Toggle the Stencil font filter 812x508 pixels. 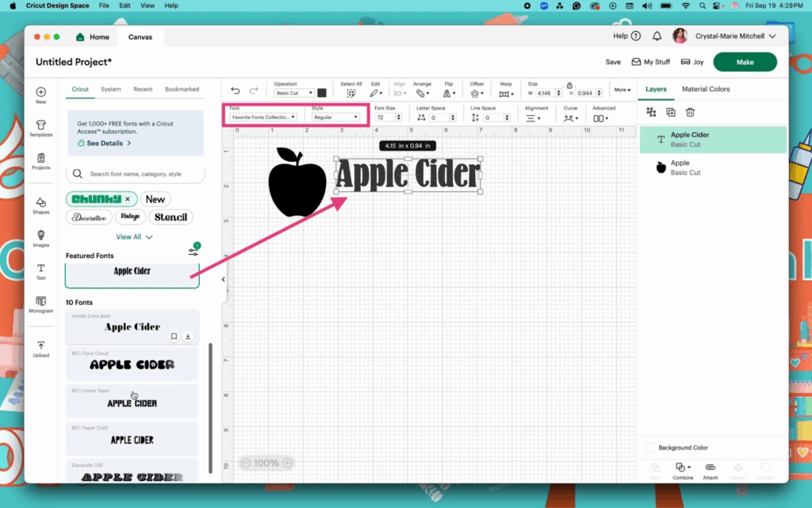[x=170, y=217]
